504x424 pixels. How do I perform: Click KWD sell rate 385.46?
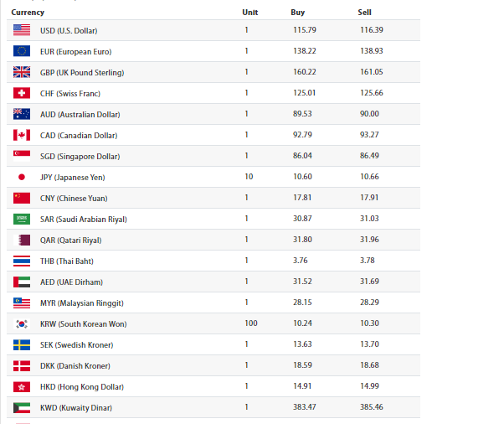click(369, 407)
